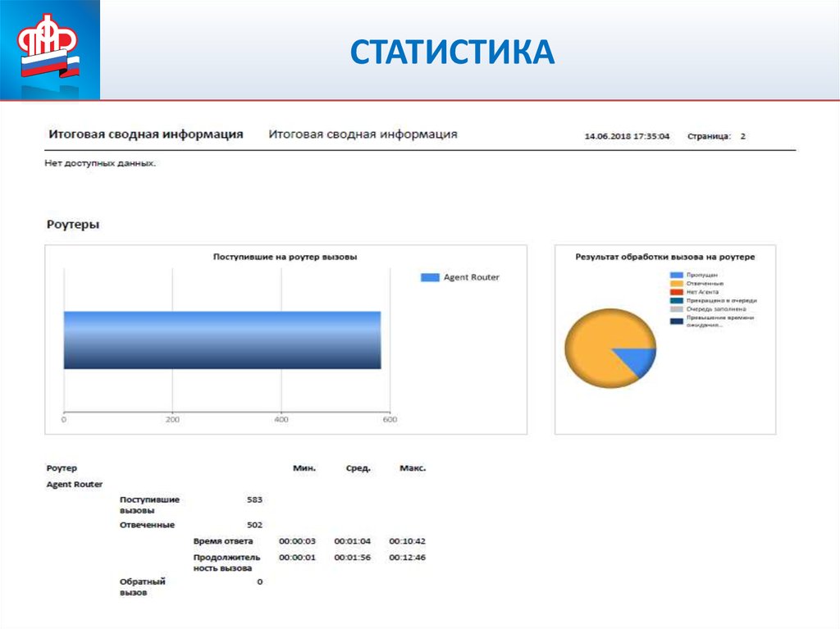Image resolution: width=840 pixels, height=629 pixels.
Task: Click the 'Превышение времени ожидания' legend swatch
Action: (x=677, y=321)
